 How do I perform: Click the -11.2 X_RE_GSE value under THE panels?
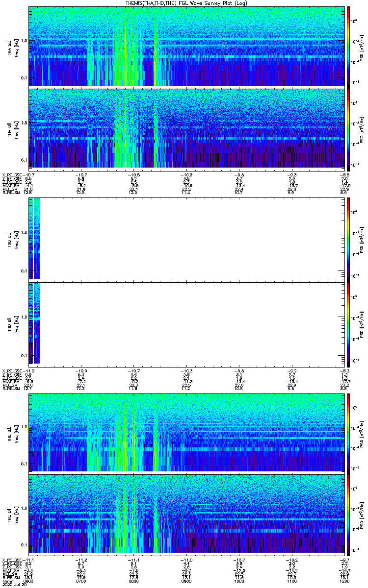coord(80,560)
